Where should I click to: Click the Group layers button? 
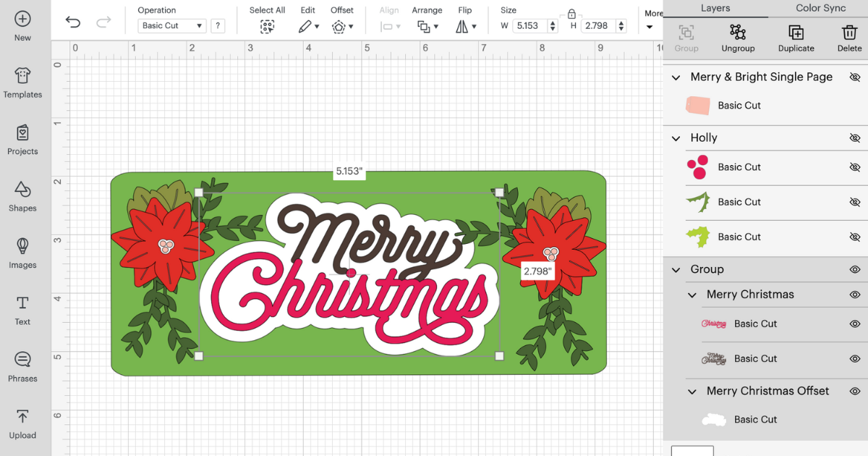click(x=686, y=38)
